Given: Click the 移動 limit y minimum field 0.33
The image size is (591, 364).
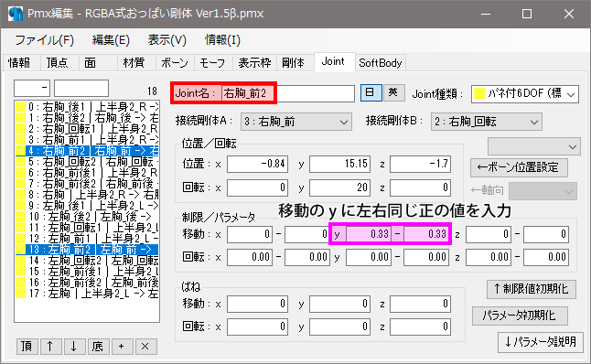Looking at the screenshot, I should pos(369,234).
